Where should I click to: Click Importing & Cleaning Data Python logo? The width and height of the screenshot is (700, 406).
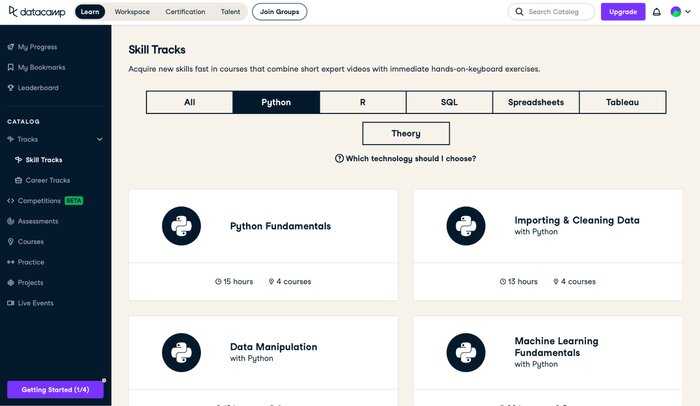pos(466,226)
